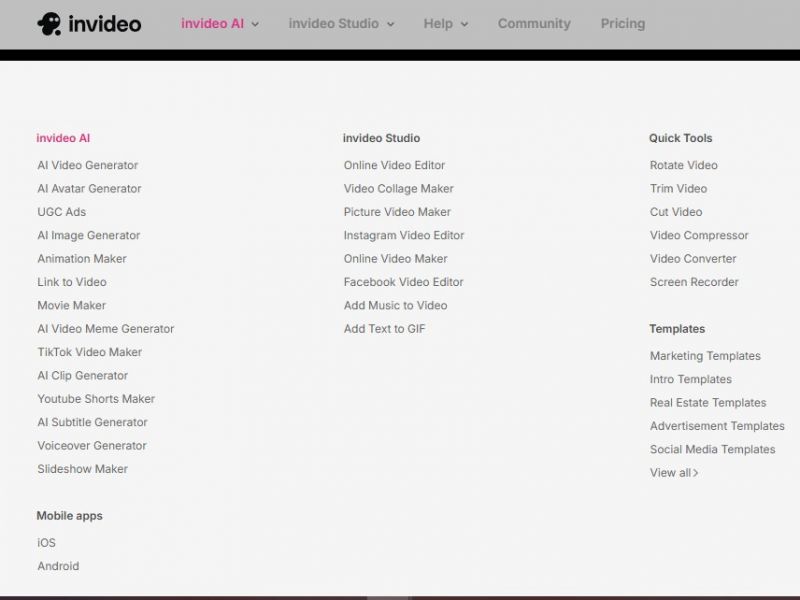Click the pink invideo AI section heading
The image size is (800, 600).
click(63, 138)
